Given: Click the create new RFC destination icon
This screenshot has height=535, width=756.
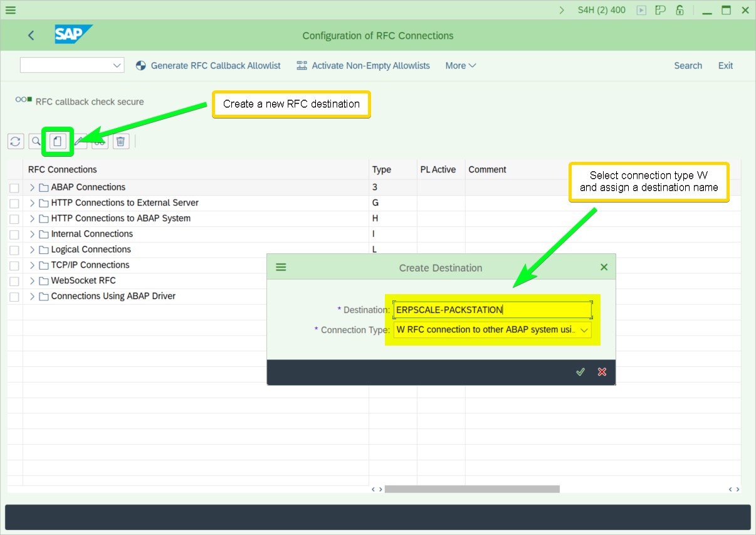Looking at the screenshot, I should 58,141.
